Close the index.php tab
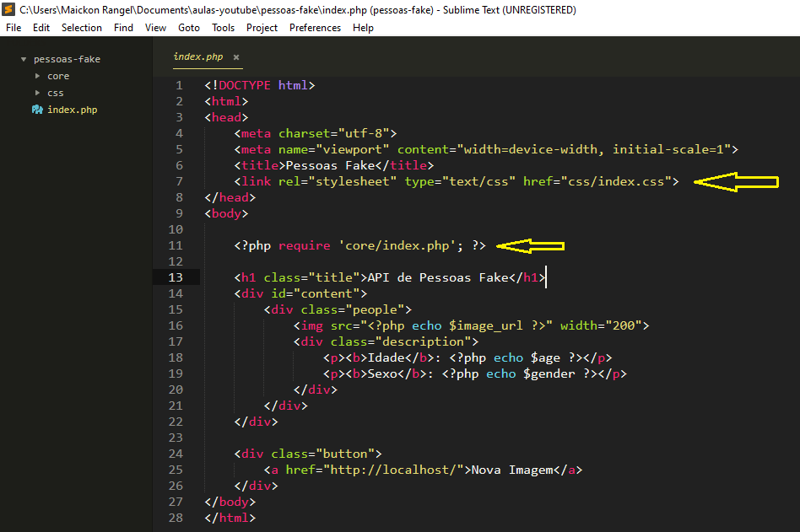Image resolution: width=800 pixels, height=532 pixels. [x=236, y=57]
